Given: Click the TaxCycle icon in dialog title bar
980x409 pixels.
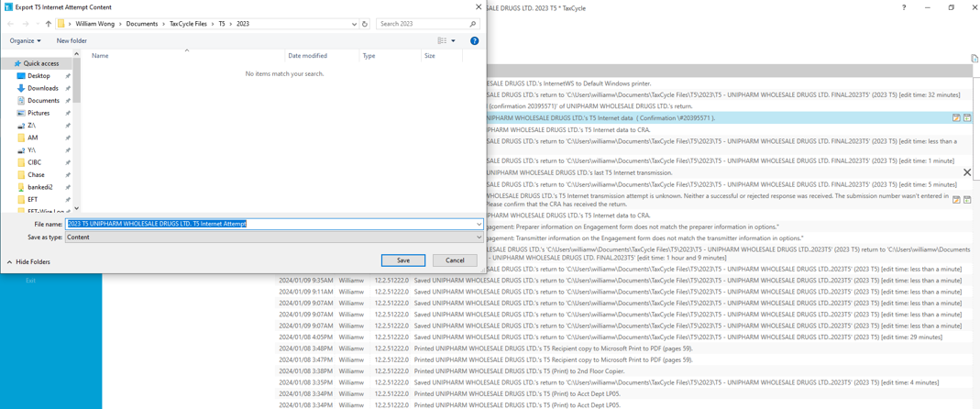Looking at the screenshot, I should click(6, 7).
